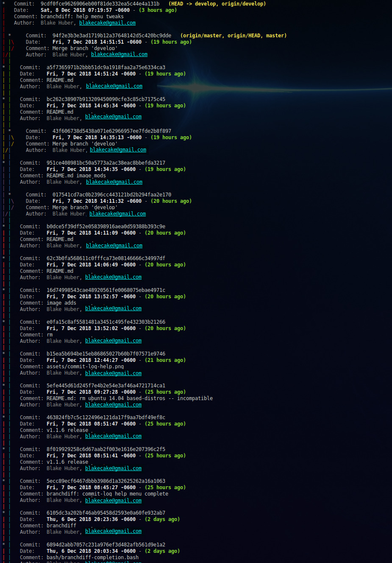
Task: Select commit hash starting with 94f2e3b3e3ad
Action: (112, 36)
